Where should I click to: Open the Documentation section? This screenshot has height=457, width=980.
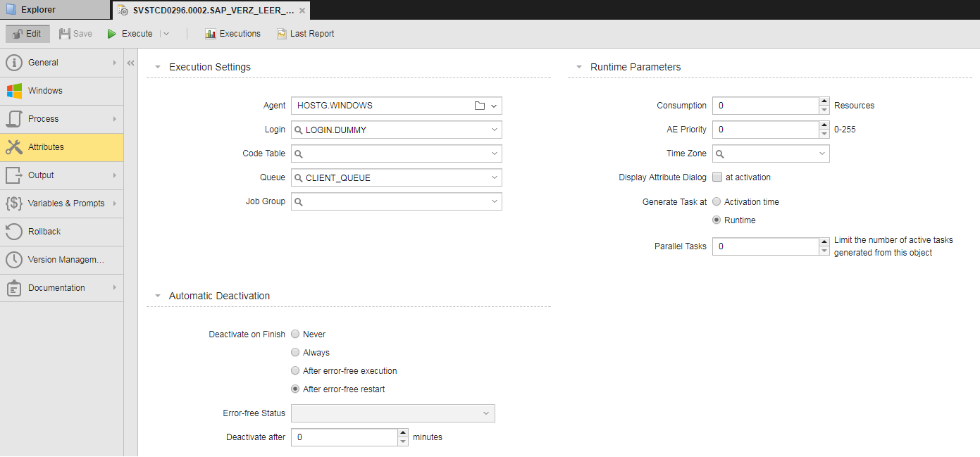pos(62,288)
